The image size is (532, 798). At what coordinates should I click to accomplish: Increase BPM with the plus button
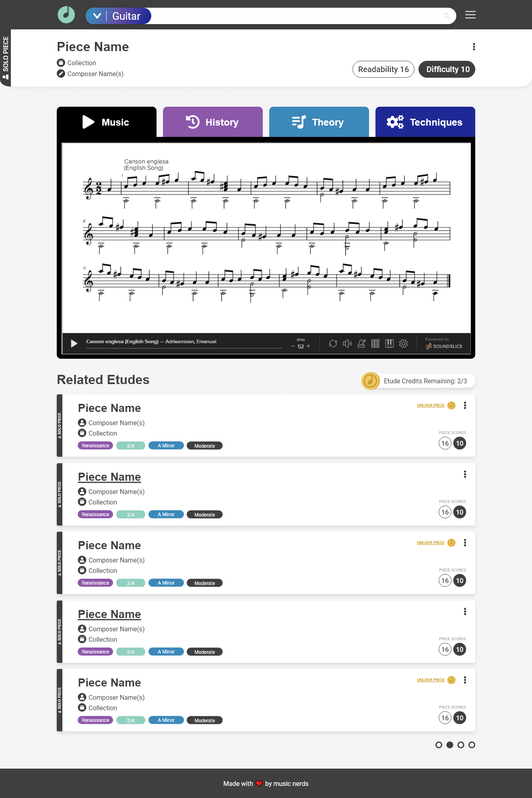309,346
